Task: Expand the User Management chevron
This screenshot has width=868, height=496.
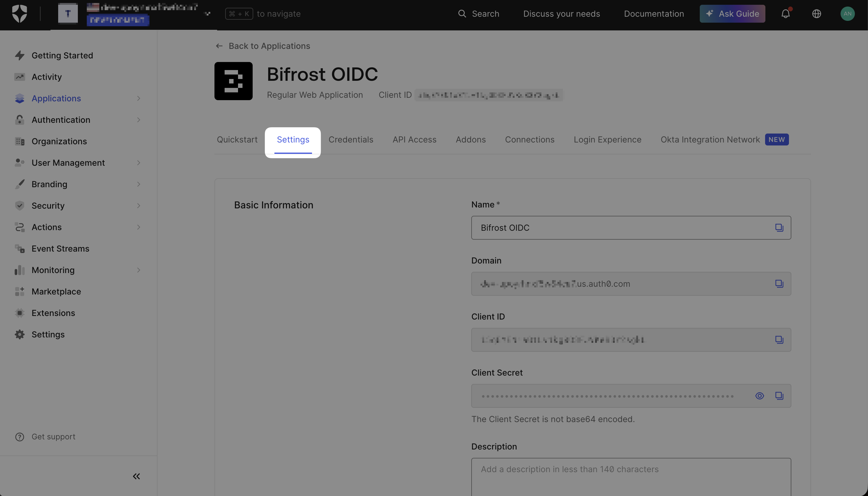Action: (x=138, y=163)
